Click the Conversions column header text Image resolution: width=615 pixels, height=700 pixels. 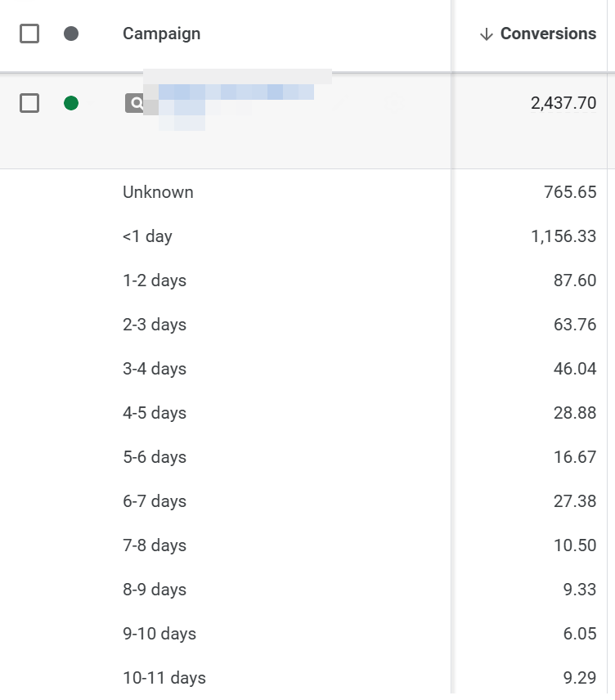[x=548, y=34]
